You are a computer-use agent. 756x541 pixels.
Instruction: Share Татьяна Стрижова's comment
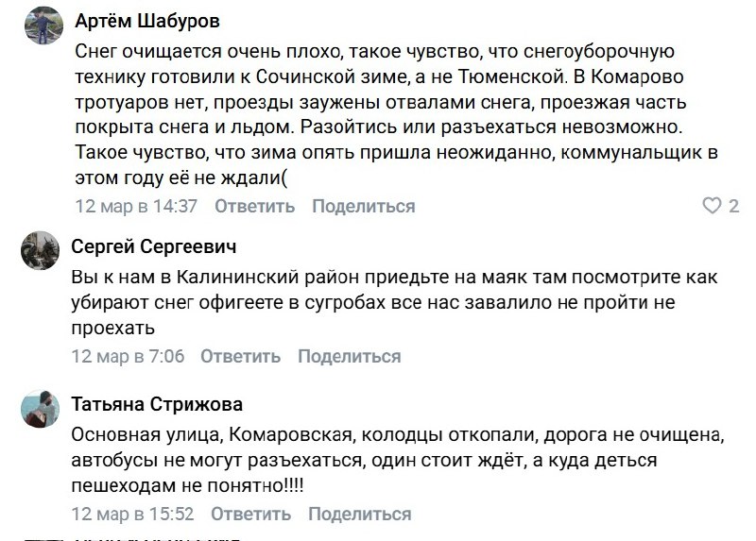(x=359, y=514)
